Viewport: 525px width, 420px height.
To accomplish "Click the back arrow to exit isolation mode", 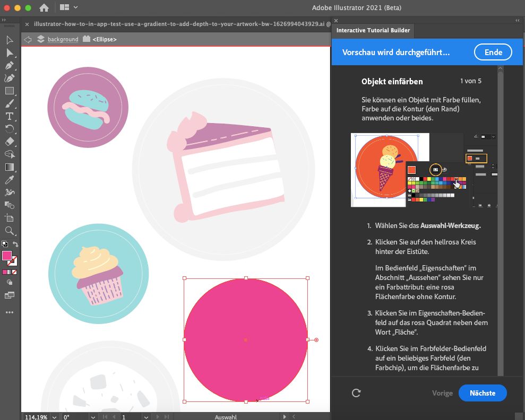I will coord(28,39).
